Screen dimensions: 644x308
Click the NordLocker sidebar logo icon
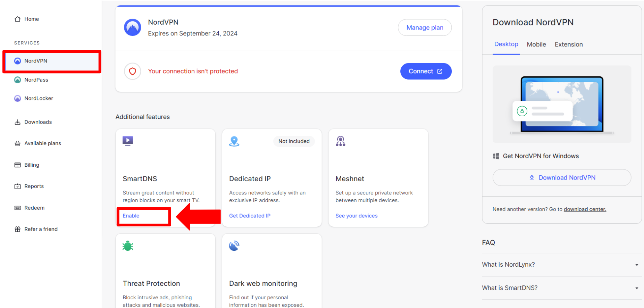coord(17,98)
